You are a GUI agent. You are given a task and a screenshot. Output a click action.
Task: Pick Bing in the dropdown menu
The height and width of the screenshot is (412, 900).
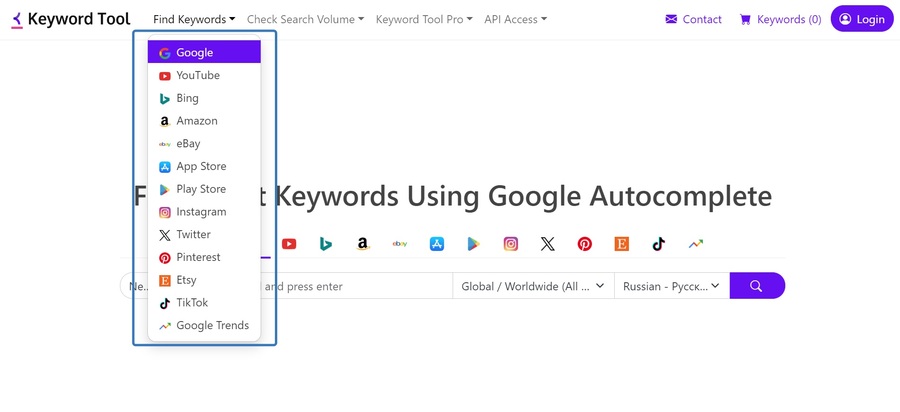204,98
